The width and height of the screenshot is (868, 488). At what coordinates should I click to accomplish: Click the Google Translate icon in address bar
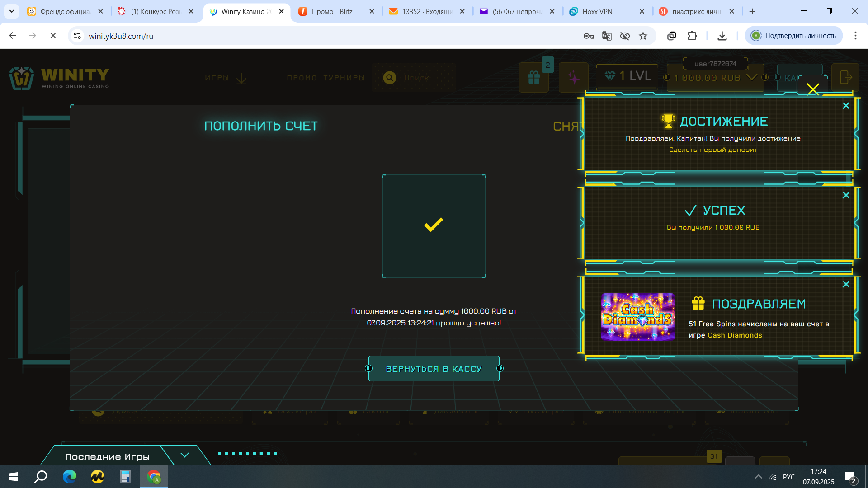607,36
